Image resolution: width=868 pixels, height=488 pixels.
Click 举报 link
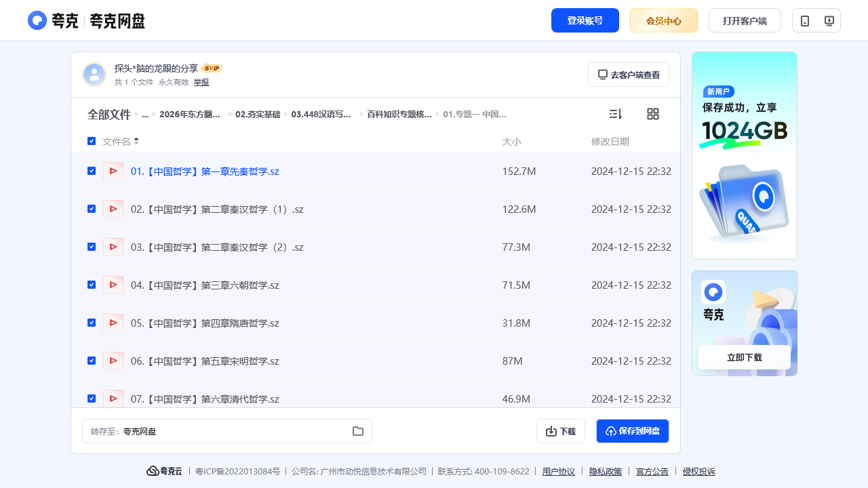pyautogui.click(x=201, y=82)
